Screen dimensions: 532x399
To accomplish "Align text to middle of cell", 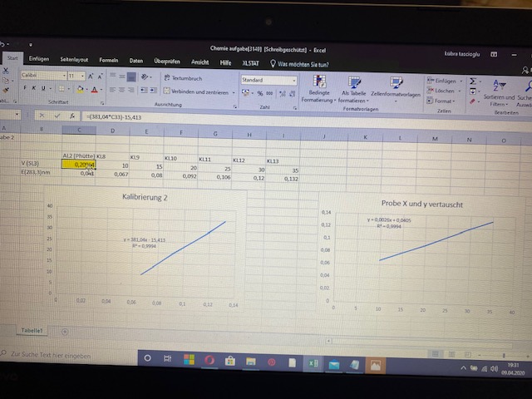I will 122,76.
